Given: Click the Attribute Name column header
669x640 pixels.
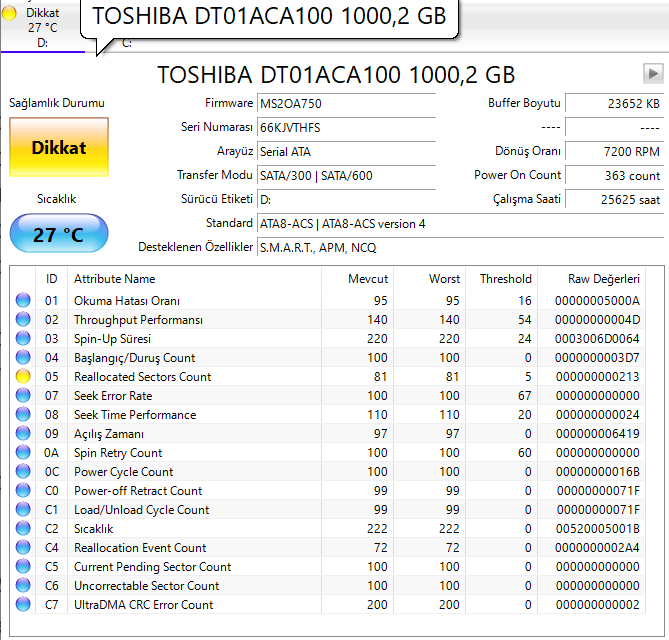Looking at the screenshot, I should [195, 279].
